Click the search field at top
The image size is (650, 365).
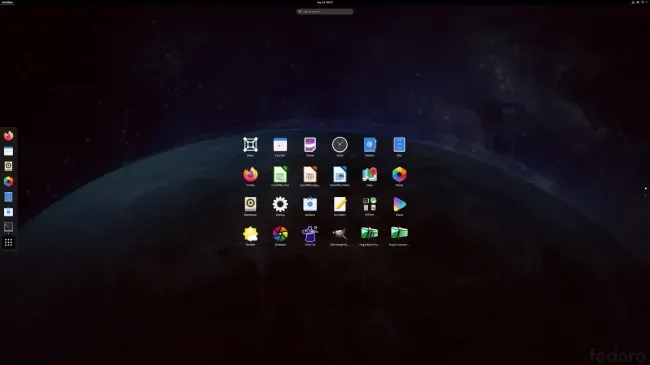coord(325,12)
